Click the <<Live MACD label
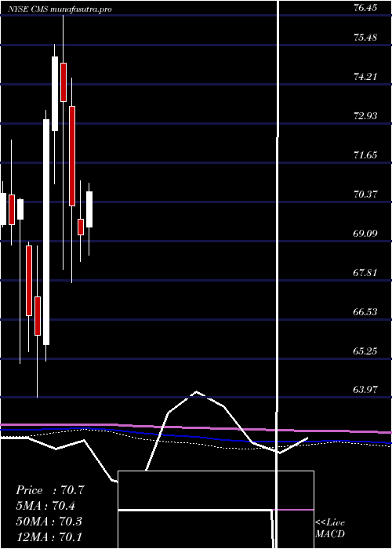Viewport: 392px width, 549px height. point(330,529)
